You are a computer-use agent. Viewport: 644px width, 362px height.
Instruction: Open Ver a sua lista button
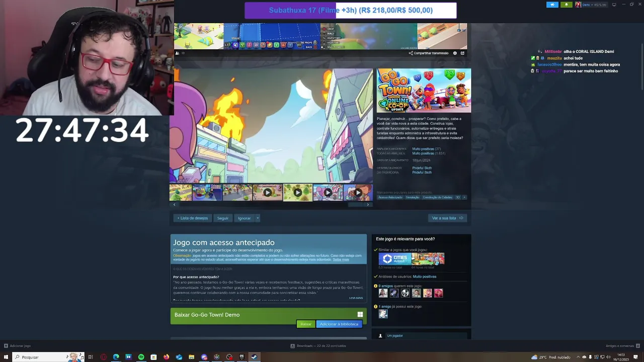[x=448, y=218]
